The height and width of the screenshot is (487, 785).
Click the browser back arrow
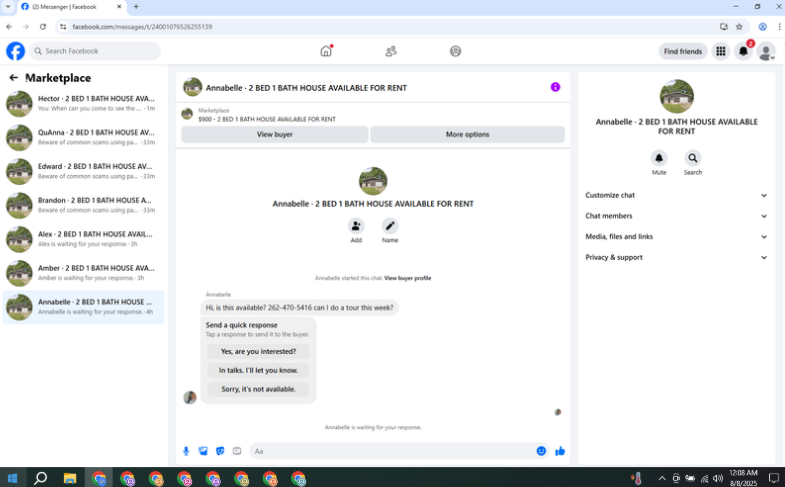(9, 27)
